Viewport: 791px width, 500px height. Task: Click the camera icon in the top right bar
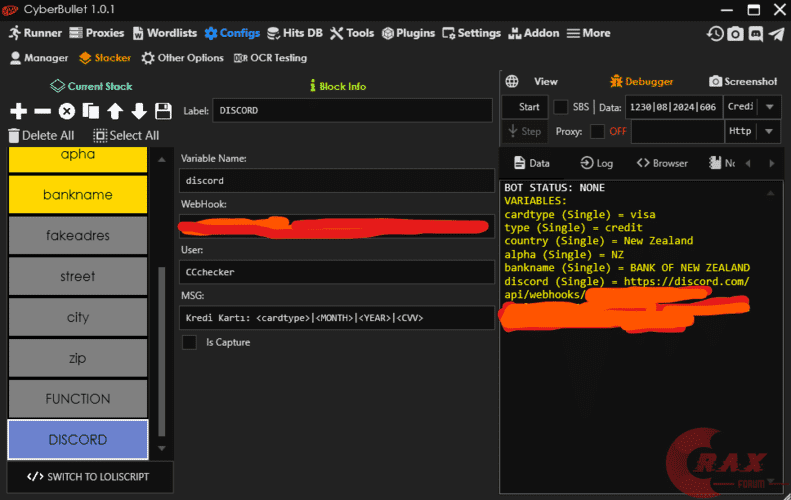click(x=735, y=34)
